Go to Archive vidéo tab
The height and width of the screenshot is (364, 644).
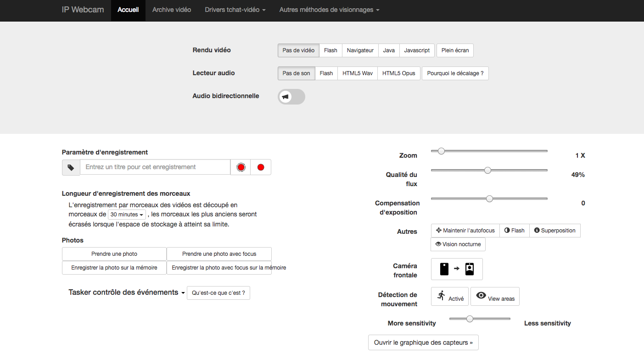pyautogui.click(x=172, y=10)
